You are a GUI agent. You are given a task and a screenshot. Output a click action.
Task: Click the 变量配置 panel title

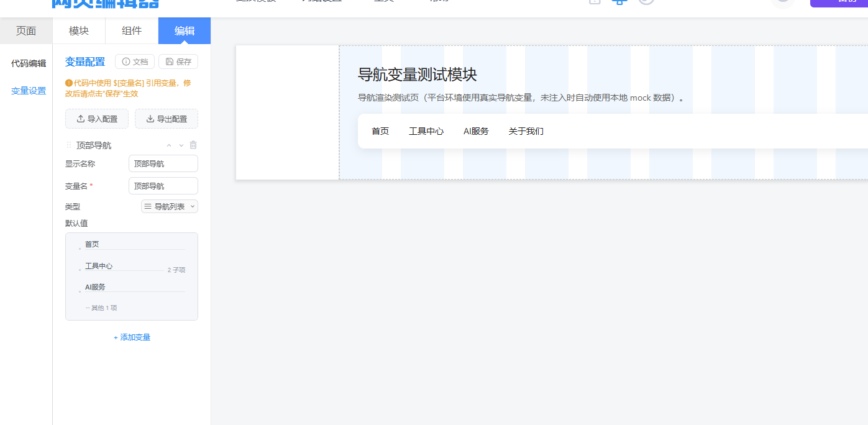tap(85, 62)
